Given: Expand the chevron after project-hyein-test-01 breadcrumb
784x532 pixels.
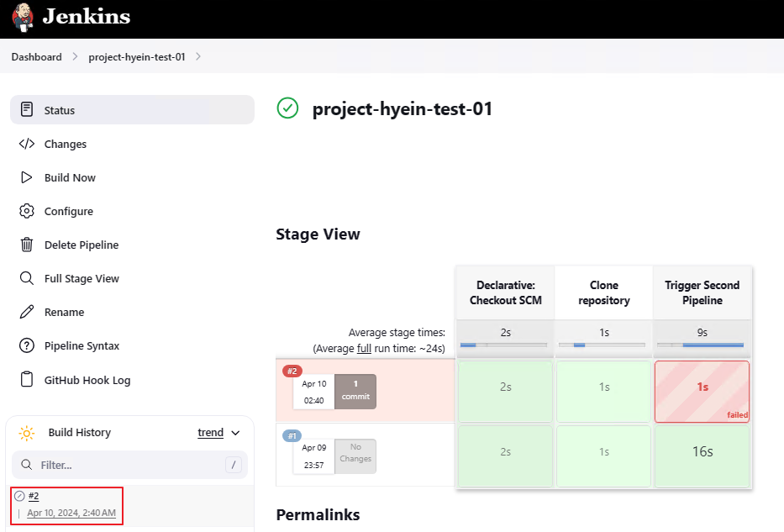Looking at the screenshot, I should [198, 56].
